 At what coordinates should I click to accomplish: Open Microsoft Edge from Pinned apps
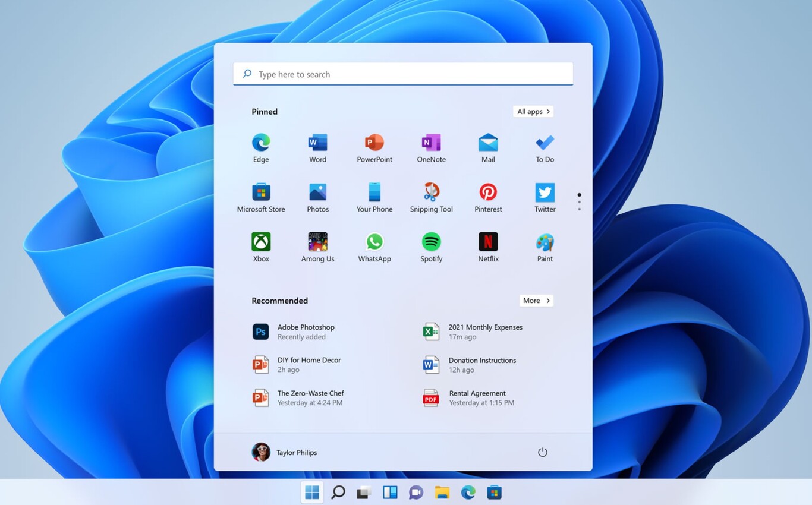[x=261, y=143]
